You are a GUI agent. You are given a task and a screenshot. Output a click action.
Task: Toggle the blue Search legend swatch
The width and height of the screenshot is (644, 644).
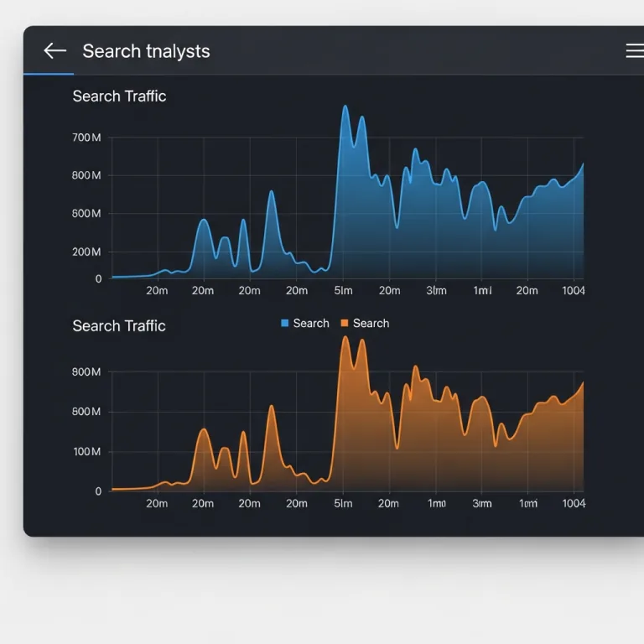click(x=284, y=323)
